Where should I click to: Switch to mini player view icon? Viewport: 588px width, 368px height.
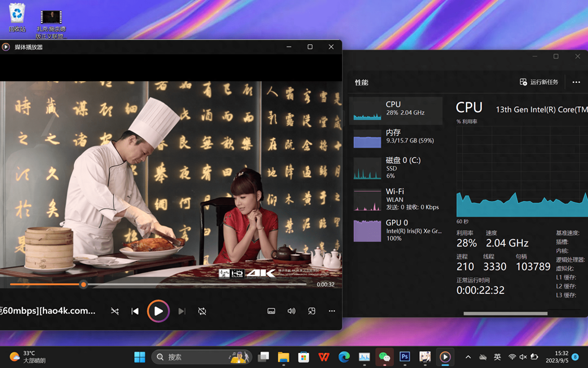point(311,311)
